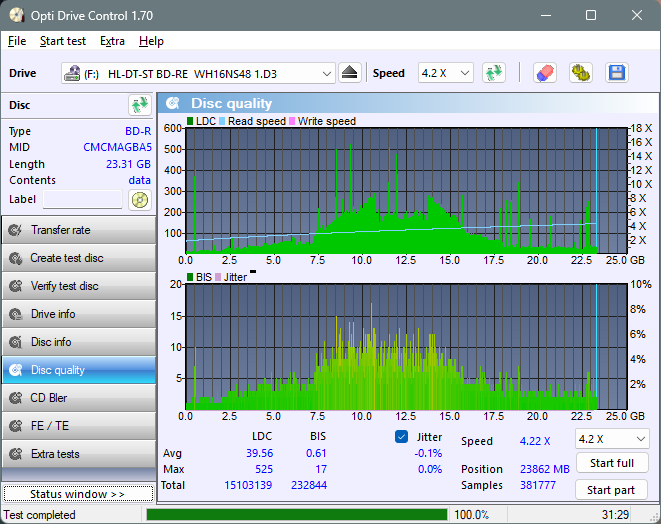
Task: Click the Length value 23.31 GB
Action: click(x=128, y=164)
